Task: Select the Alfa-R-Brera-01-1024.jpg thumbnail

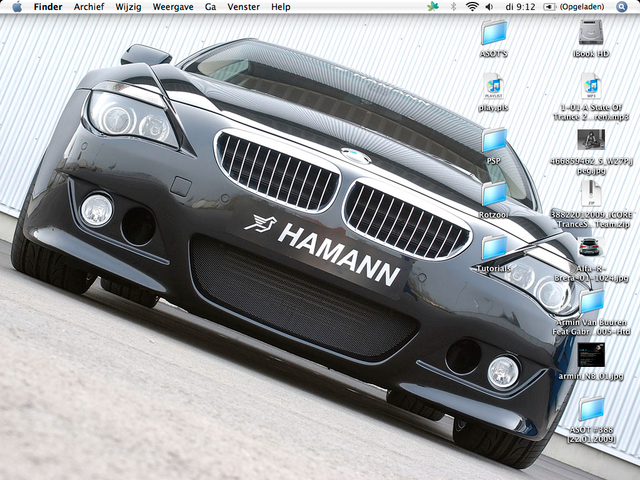Action: pos(591,247)
